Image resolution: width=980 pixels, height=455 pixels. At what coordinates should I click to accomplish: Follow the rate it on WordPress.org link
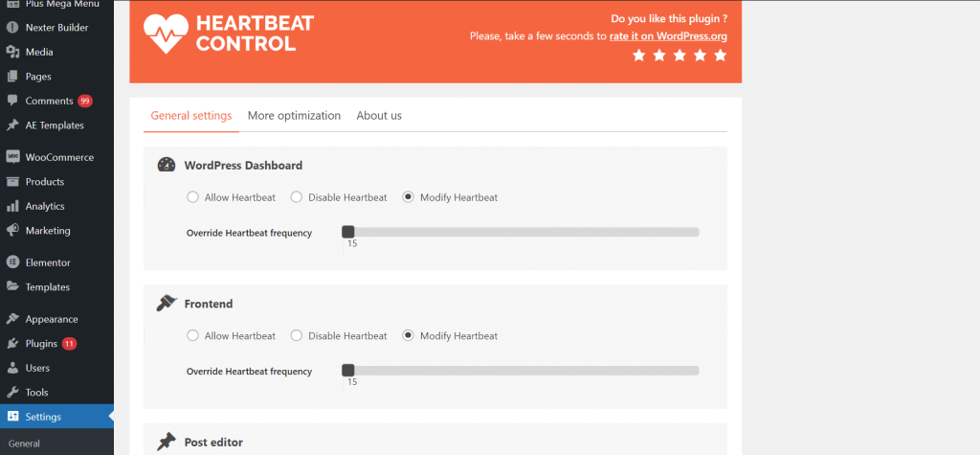pos(668,36)
